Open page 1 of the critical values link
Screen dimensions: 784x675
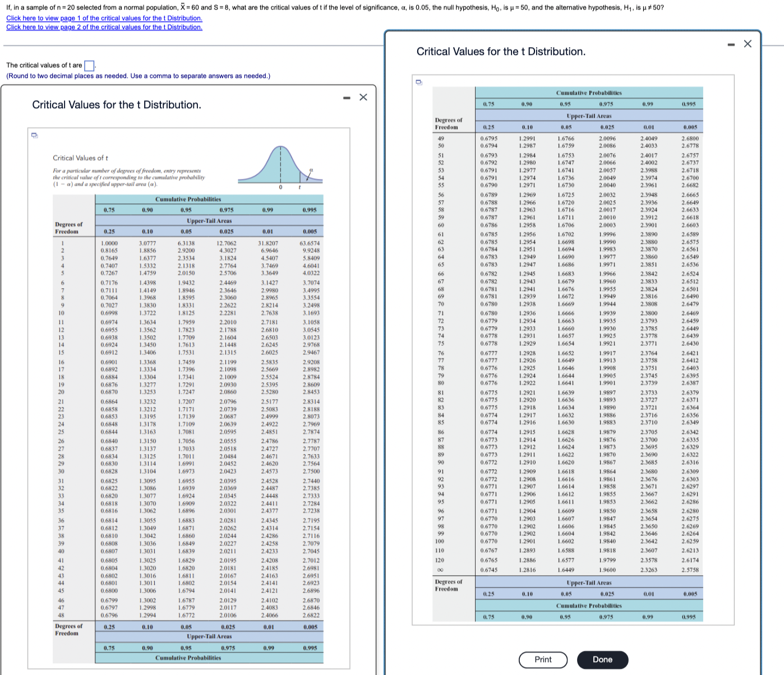[104, 18]
